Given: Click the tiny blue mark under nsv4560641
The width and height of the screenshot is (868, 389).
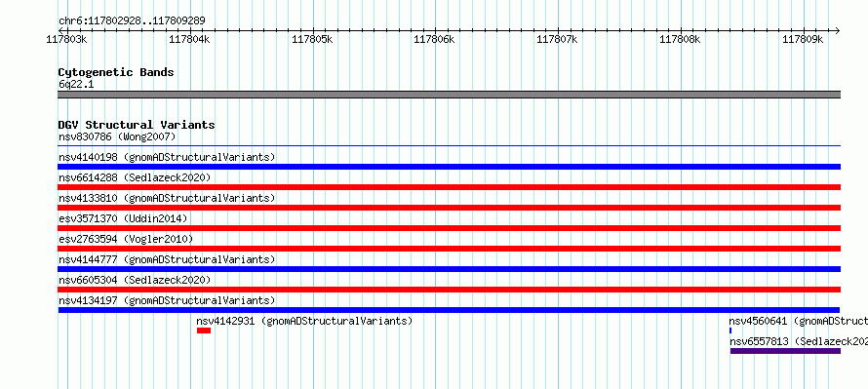Looking at the screenshot, I should [x=730, y=331].
